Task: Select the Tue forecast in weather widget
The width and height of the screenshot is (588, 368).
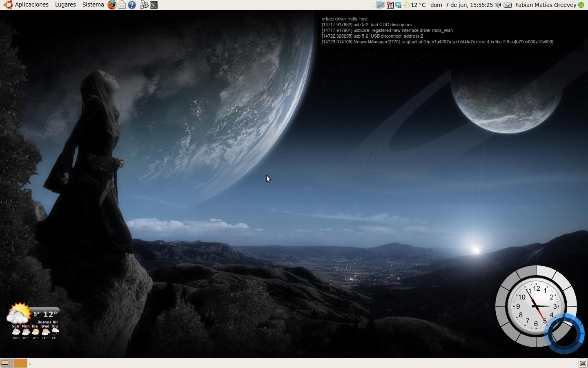Action: click(35, 332)
